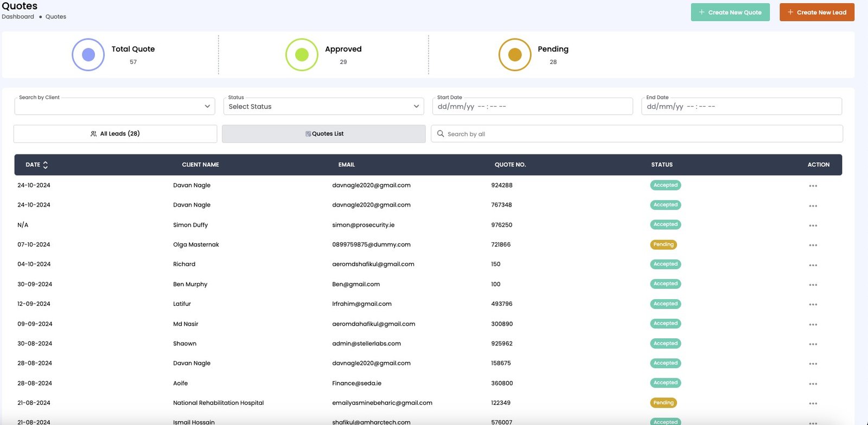Click the Total Quote count 57
Screen dimensions: 868x425
click(x=133, y=62)
